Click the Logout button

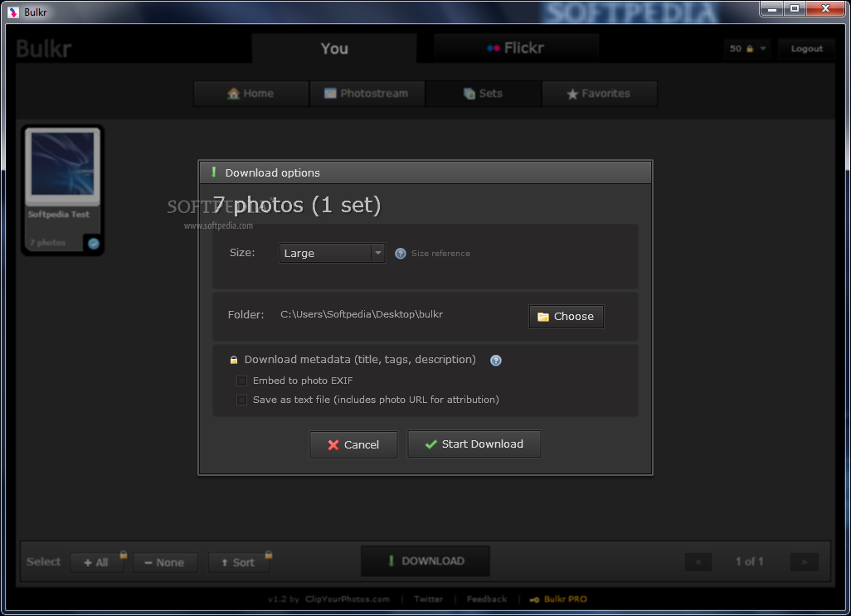[806, 48]
